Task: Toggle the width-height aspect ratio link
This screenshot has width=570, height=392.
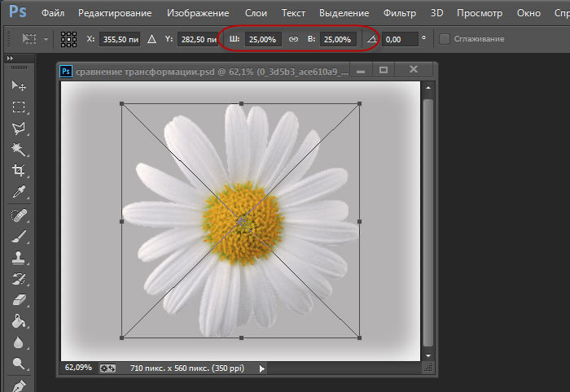Action: [x=295, y=39]
